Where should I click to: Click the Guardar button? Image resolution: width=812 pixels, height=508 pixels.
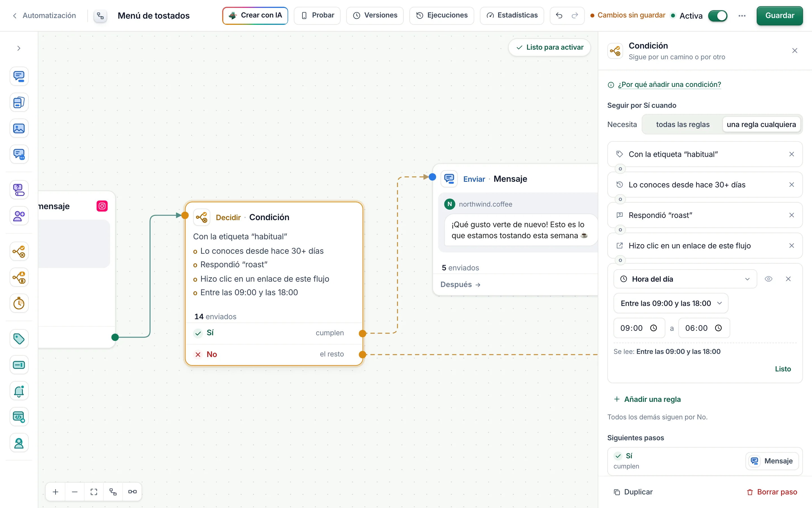click(780, 16)
